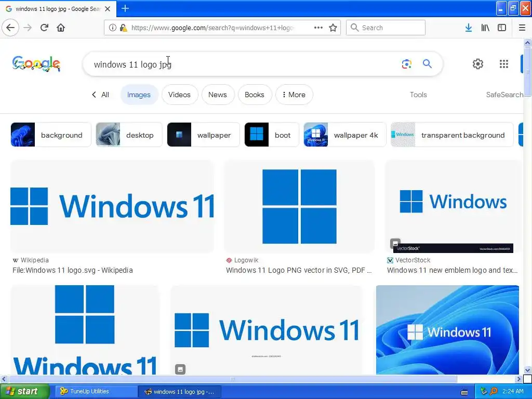532x399 pixels.
Task: Filter by the desktop chip
Action: pyautogui.click(x=129, y=135)
